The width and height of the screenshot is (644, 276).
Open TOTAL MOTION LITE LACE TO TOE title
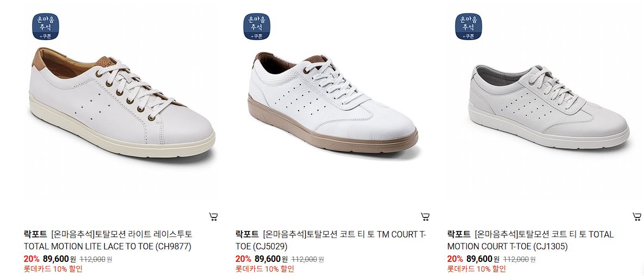[108, 240]
